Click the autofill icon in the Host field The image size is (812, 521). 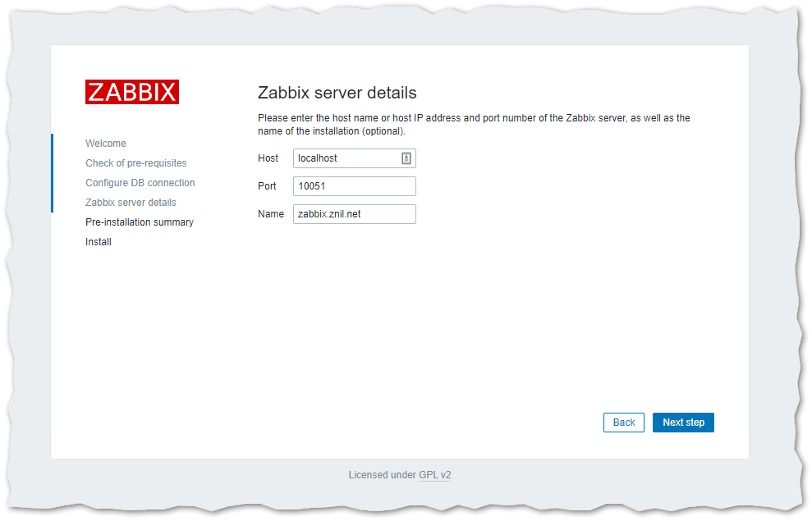[x=406, y=158]
